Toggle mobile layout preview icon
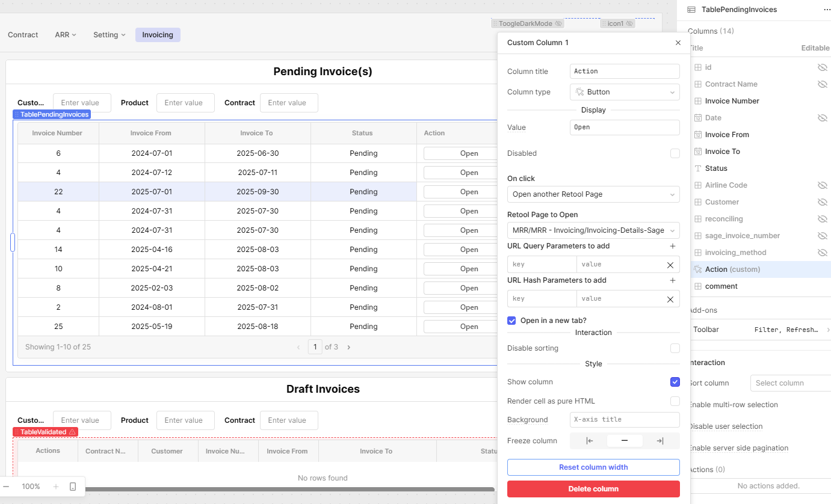The height and width of the screenshot is (504, 831). [73, 487]
